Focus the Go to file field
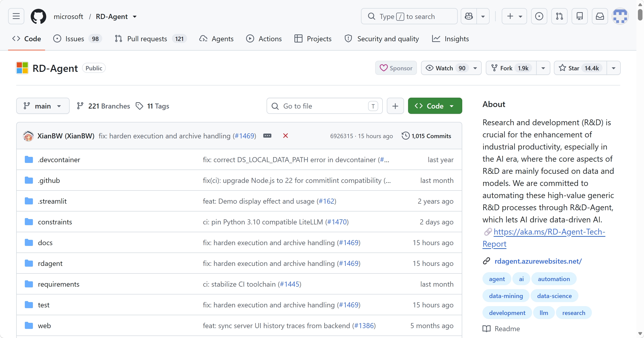 click(x=325, y=106)
